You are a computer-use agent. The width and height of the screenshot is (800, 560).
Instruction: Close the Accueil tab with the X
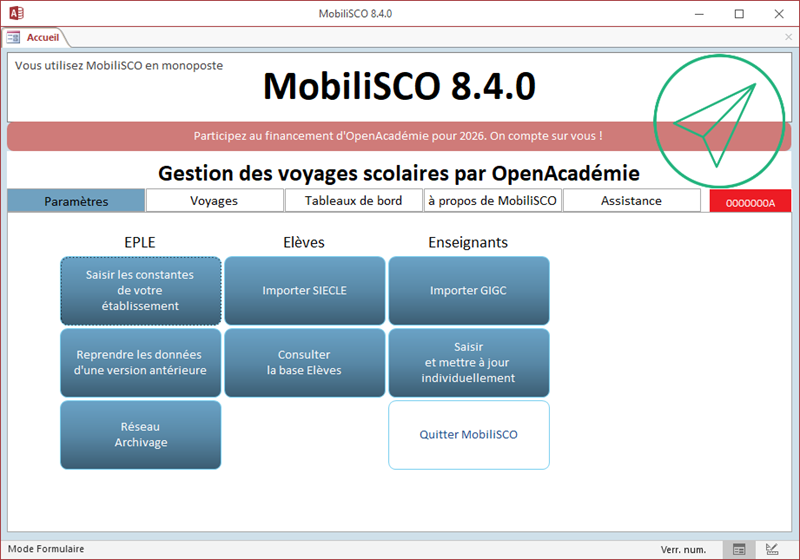788,37
